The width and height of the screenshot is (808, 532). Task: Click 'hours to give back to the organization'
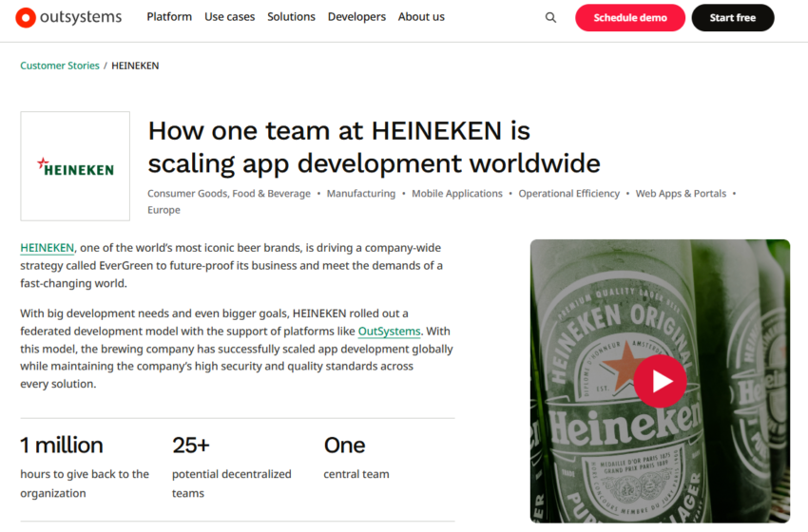tap(85, 484)
